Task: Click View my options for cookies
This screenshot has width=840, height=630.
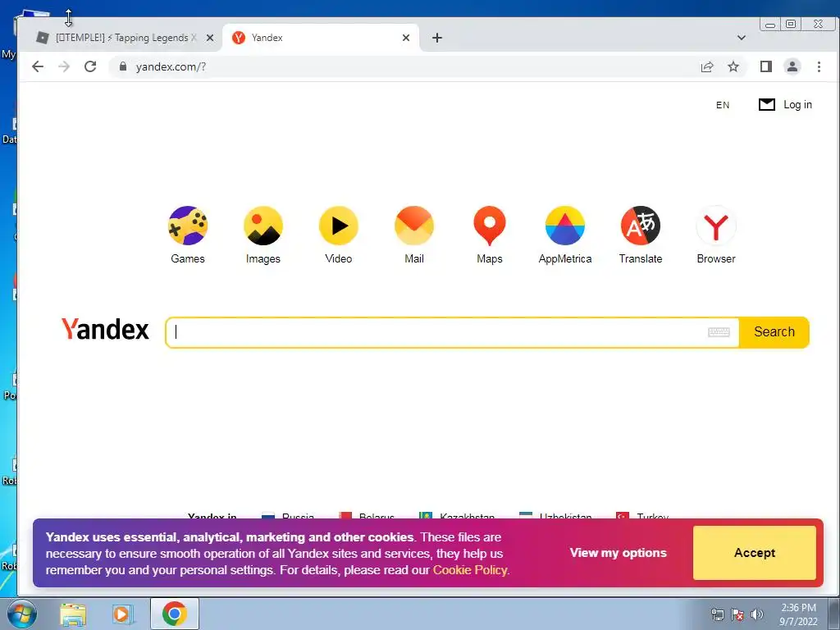Action: (619, 552)
